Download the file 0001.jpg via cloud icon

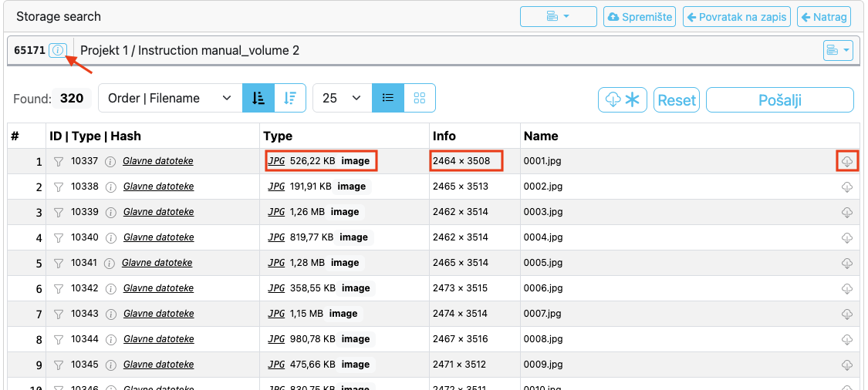846,162
